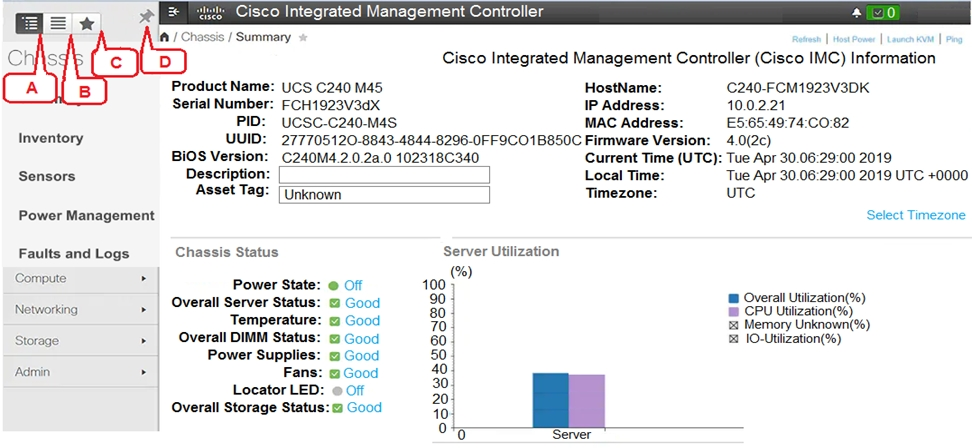Open the favorites star in the sidebar
972x448 pixels.
(x=87, y=22)
